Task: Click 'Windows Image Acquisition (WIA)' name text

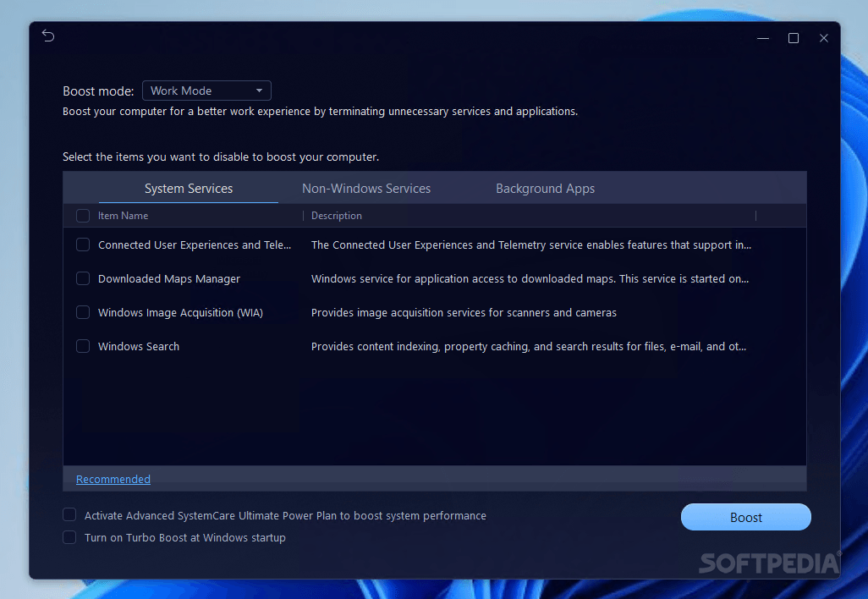Action: (x=180, y=313)
